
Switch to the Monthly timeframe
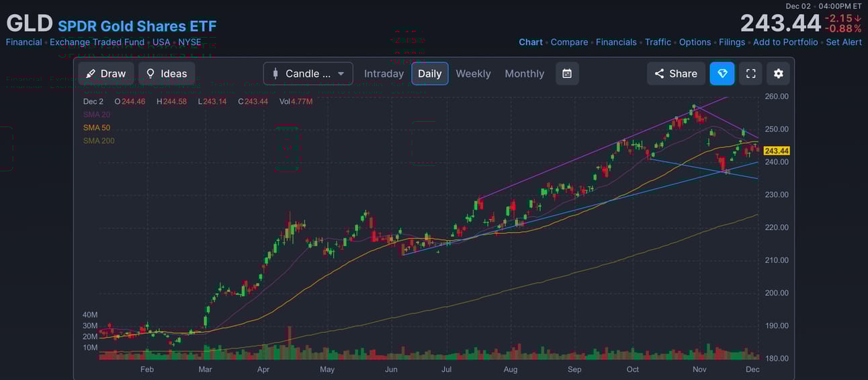pos(525,73)
